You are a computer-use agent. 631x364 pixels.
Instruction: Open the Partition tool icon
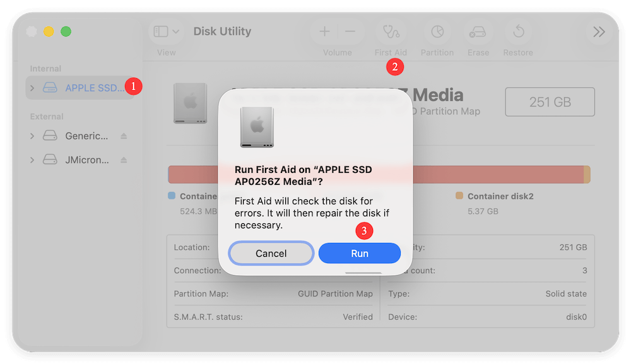pos(437,31)
